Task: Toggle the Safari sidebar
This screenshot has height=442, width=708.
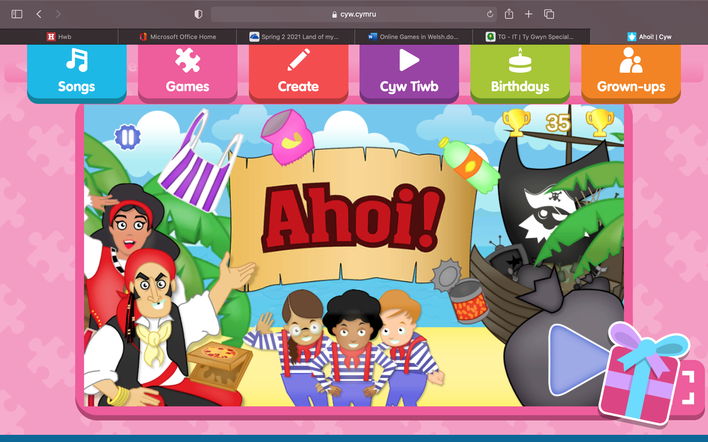Action: (x=17, y=14)
